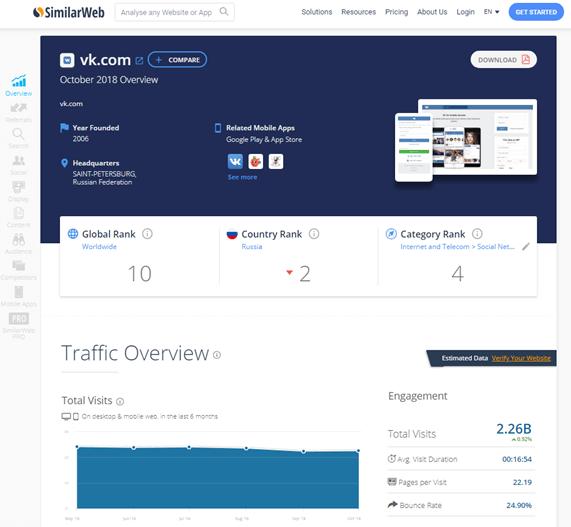
Task: Click the Russia country link
Action: point(252,247)
